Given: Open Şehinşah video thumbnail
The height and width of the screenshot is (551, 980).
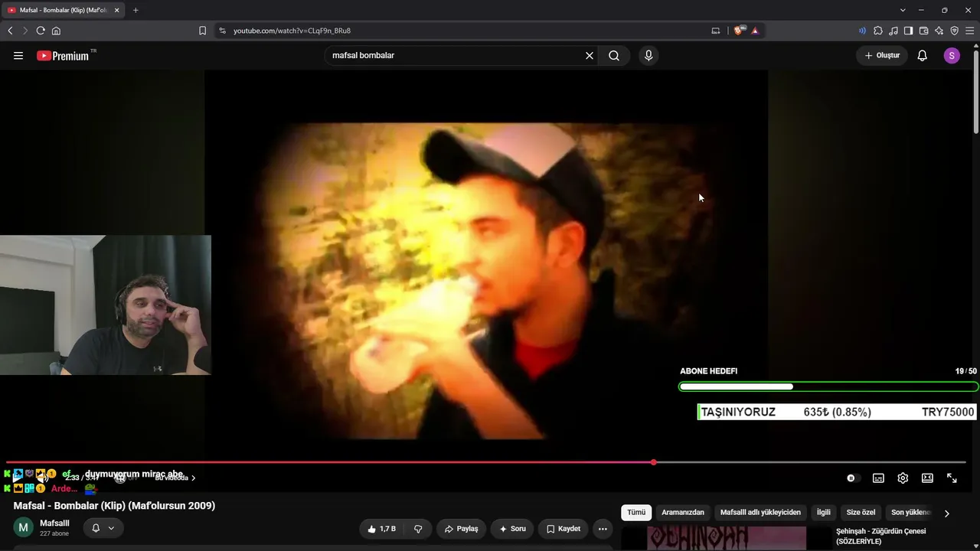Looking at the screenshot, I should pyautogui.click(x=727, y=539).
